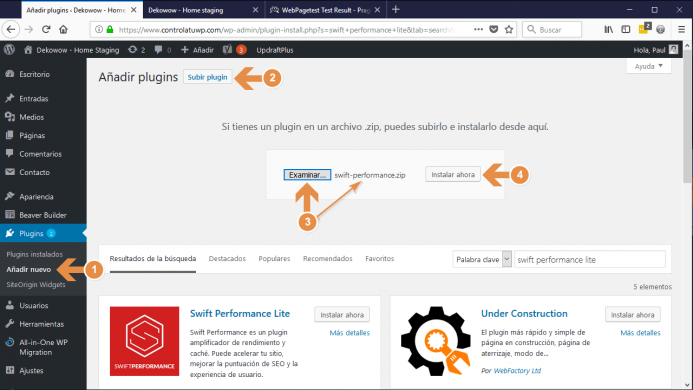Install Swift Performance Lite now
The width and height of the screenshot is (693, 390).
342,314
